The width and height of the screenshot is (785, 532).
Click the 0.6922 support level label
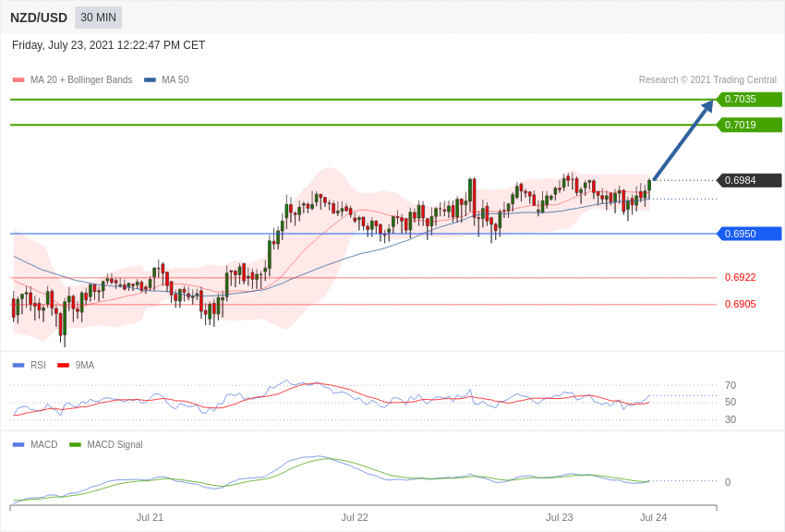[x=741, y=277]
